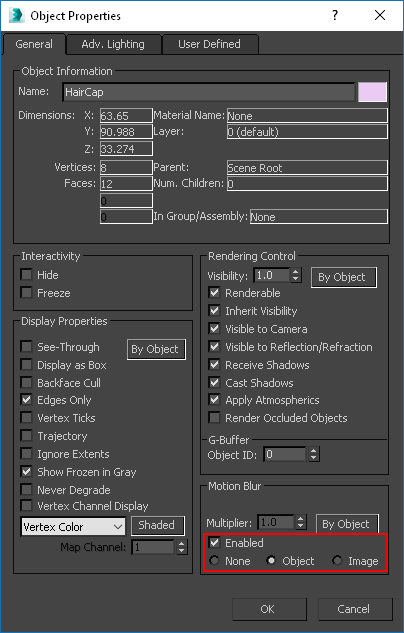The width and height of the screenshot is (404, 633).
Task: Choose None motion blur radio button
Action: point(214,560)
